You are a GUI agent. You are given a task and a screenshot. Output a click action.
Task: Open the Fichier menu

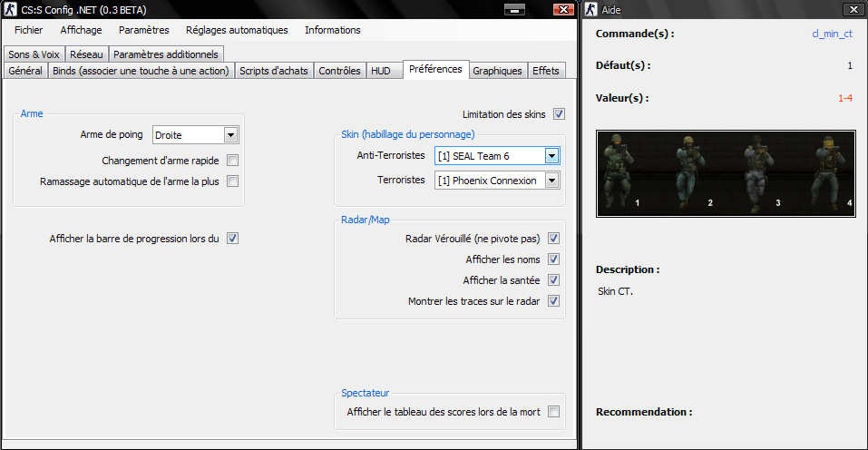click(x=29, y=30)
